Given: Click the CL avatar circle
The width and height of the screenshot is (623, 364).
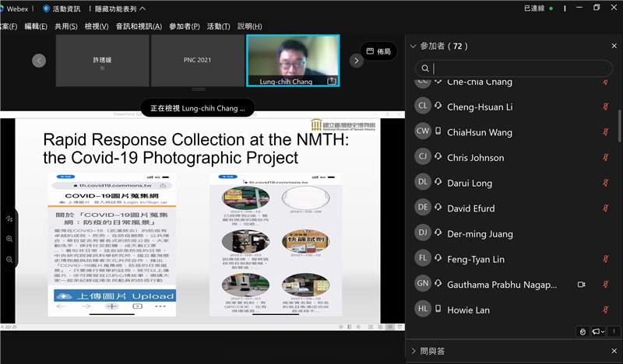Looking at the screenshot, I should (x=423, y=106).
